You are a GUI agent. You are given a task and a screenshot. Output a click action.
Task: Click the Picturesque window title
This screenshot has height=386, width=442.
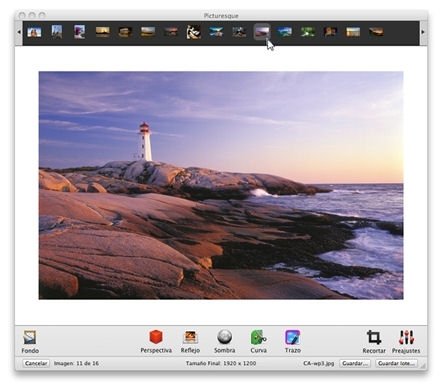click(221, 16)
